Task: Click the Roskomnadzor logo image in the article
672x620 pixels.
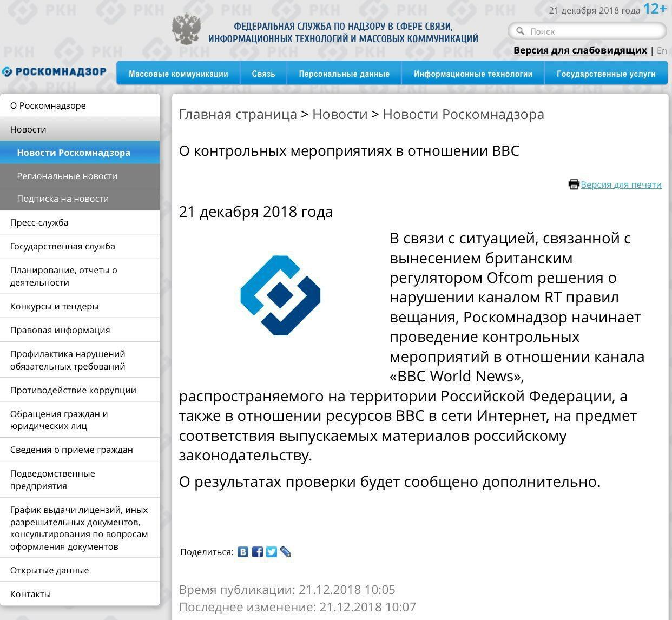Action: [x=280, y=295]
